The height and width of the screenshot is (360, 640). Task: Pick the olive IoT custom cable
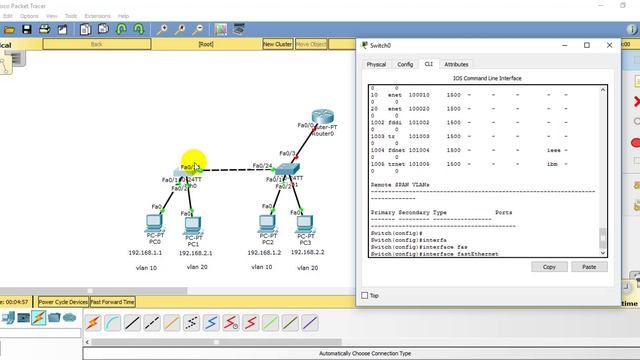[290, 323]
